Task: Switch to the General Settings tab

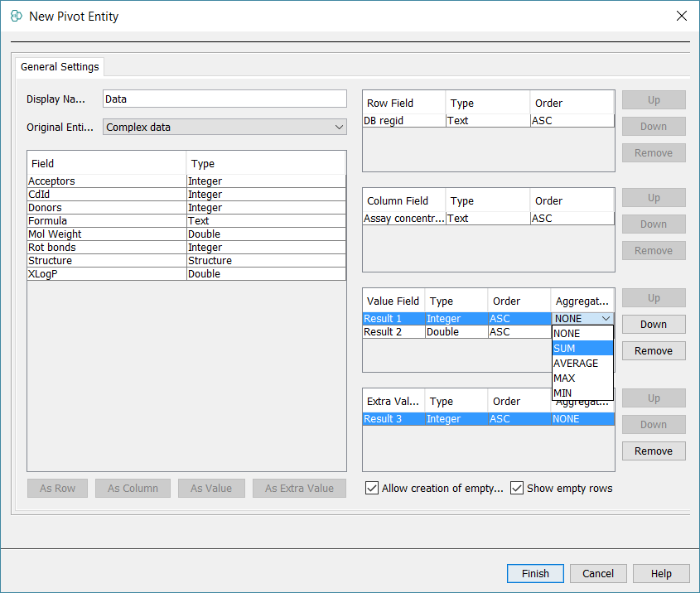Action: click(60, 67)
